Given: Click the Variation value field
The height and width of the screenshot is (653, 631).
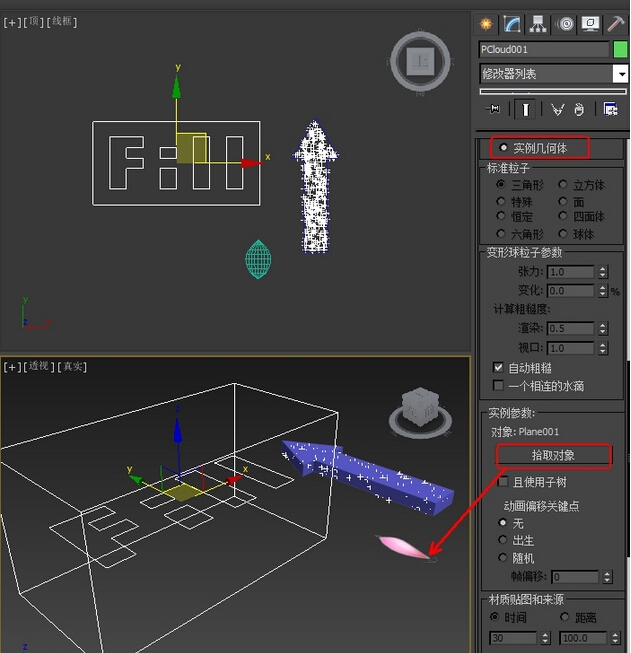Looking at the screenshot, I should point(571,291).
